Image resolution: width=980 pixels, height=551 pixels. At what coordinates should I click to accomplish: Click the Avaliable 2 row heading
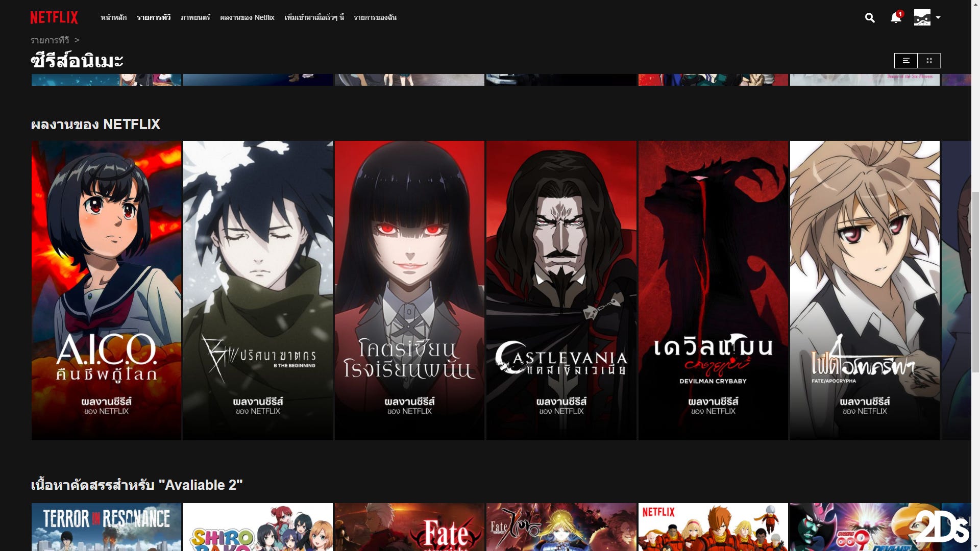click(137, 485)
